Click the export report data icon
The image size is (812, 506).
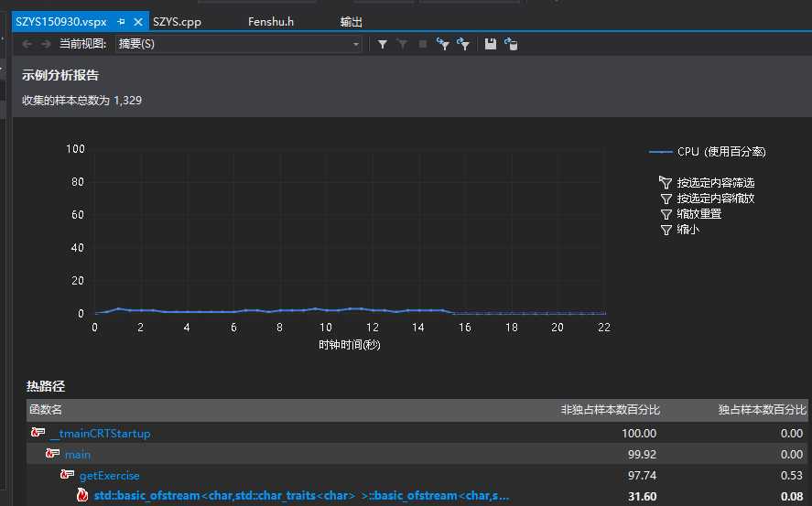511,44
